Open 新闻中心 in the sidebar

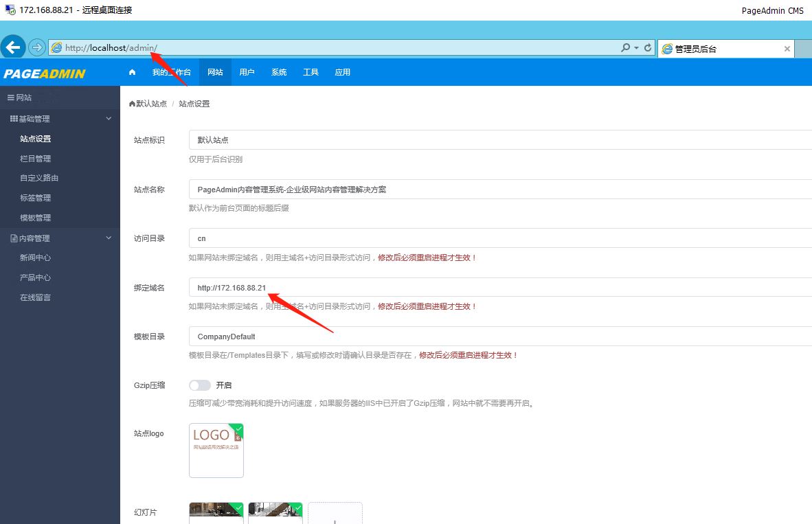[x=35, y=258]
